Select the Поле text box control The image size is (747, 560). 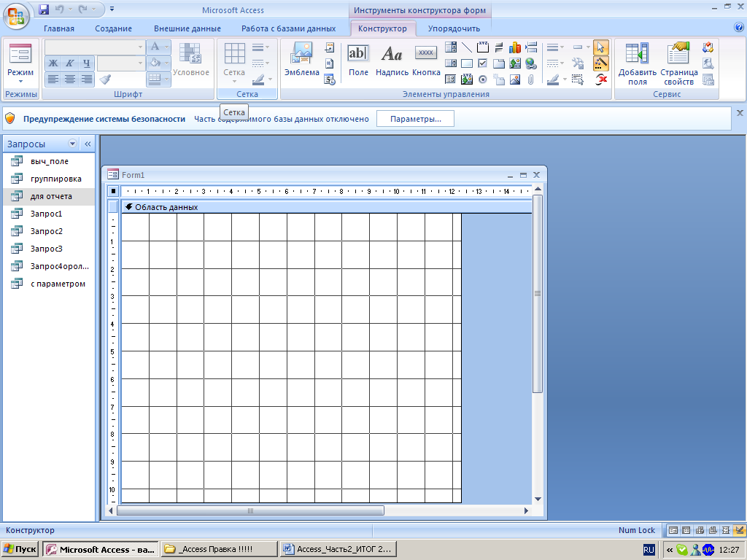pyautogui.click(x=358, y=59)
